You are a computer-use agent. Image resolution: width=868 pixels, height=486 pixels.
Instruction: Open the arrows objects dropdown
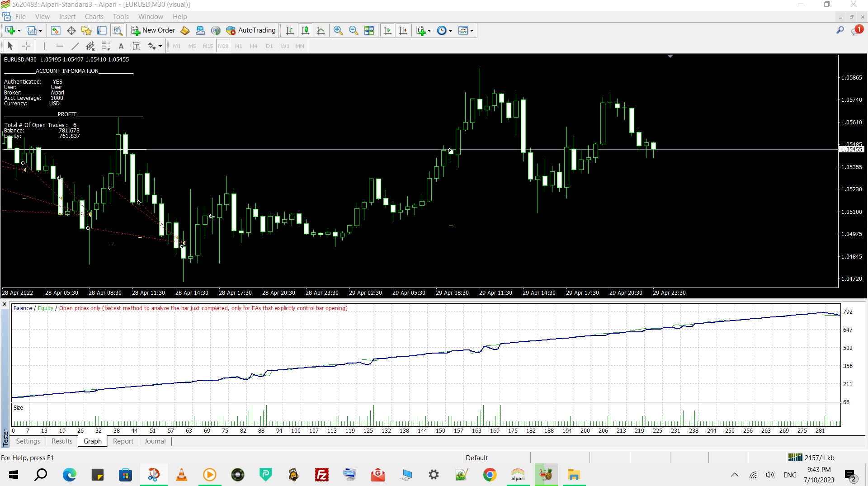[155, 46]
